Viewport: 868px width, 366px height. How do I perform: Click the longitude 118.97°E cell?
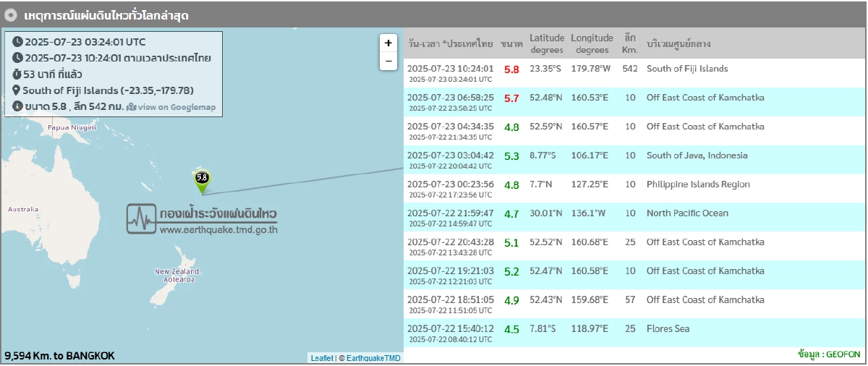tap(590, 329)
